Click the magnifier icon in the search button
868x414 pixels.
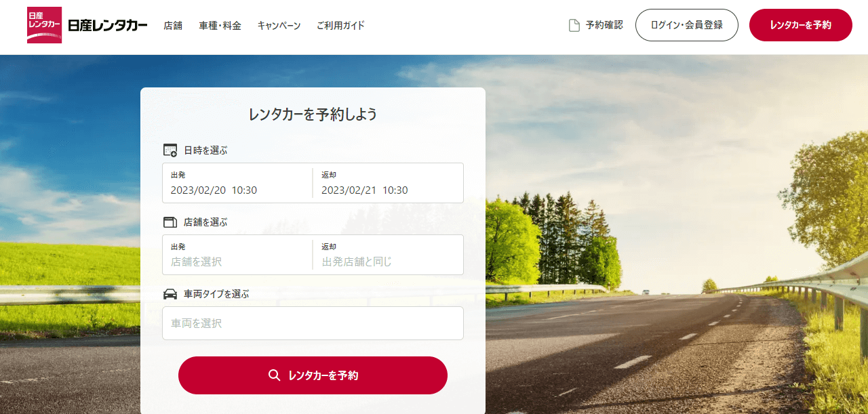coord(274,375)
